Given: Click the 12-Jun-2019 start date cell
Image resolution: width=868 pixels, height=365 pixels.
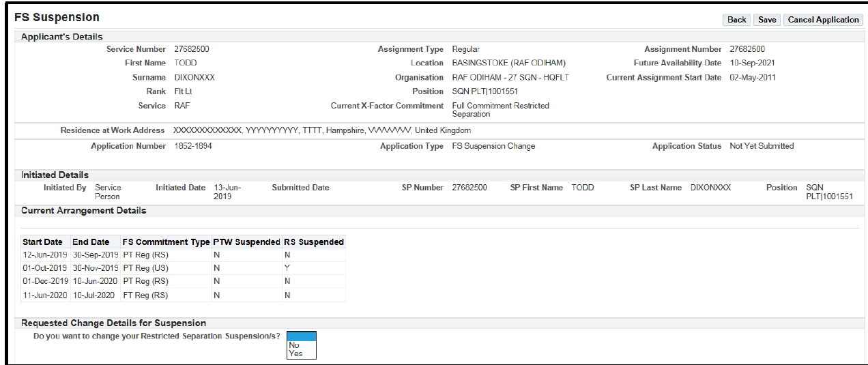Looking at the screenshot, I should 45,254.
